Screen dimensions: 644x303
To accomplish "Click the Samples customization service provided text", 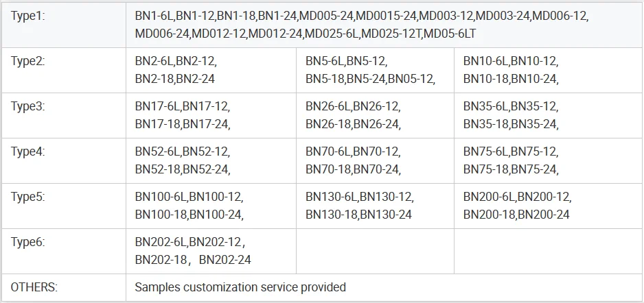I will pos(240,287).
